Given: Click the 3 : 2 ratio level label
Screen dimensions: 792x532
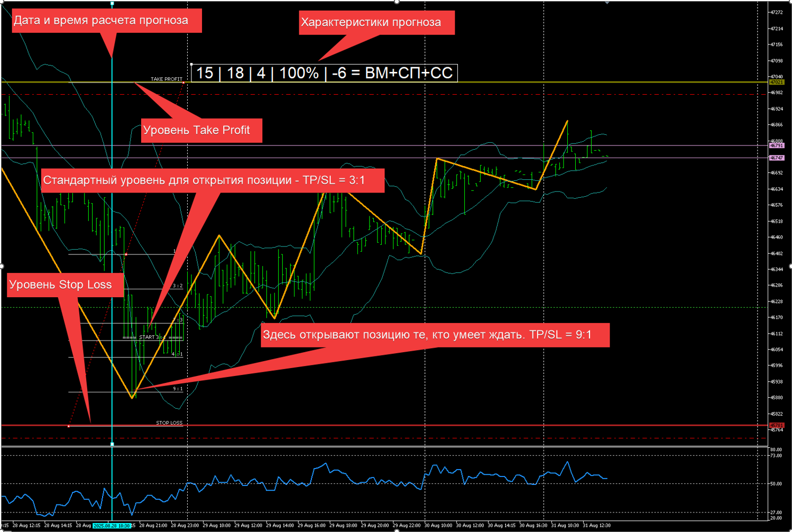Looking at the screenshot, I should click(x=178, y=286).
